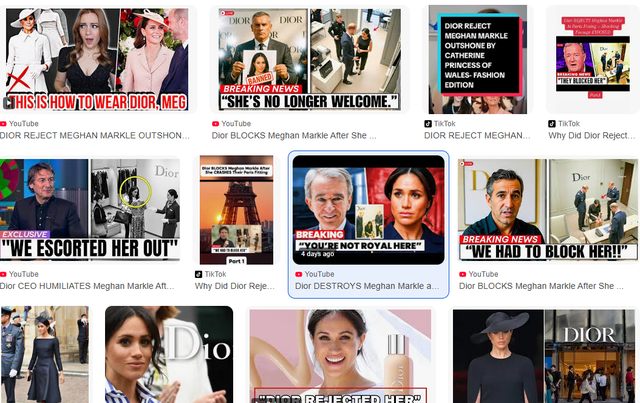Click TikTok icon under 'THEY BLOCKED HER' result

pos(551,123)
